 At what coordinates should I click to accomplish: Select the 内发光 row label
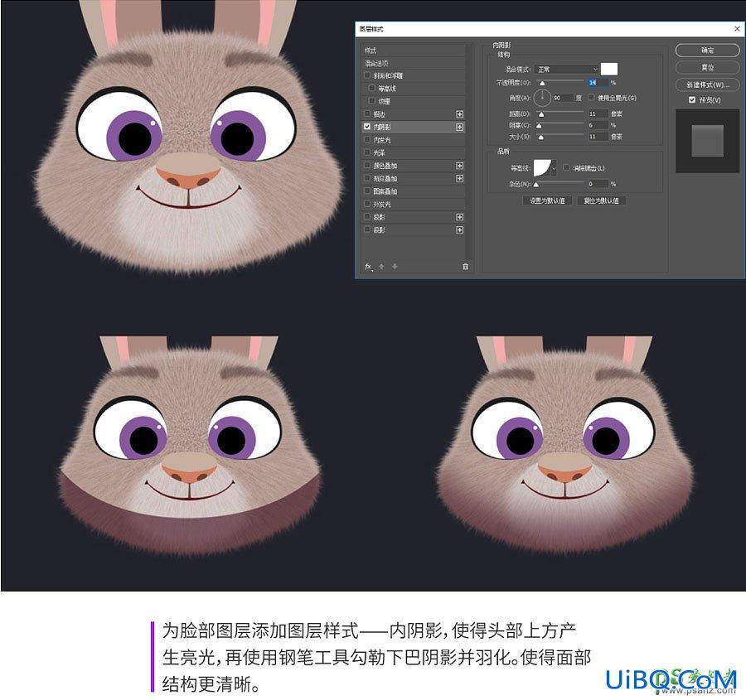point(382,140)
